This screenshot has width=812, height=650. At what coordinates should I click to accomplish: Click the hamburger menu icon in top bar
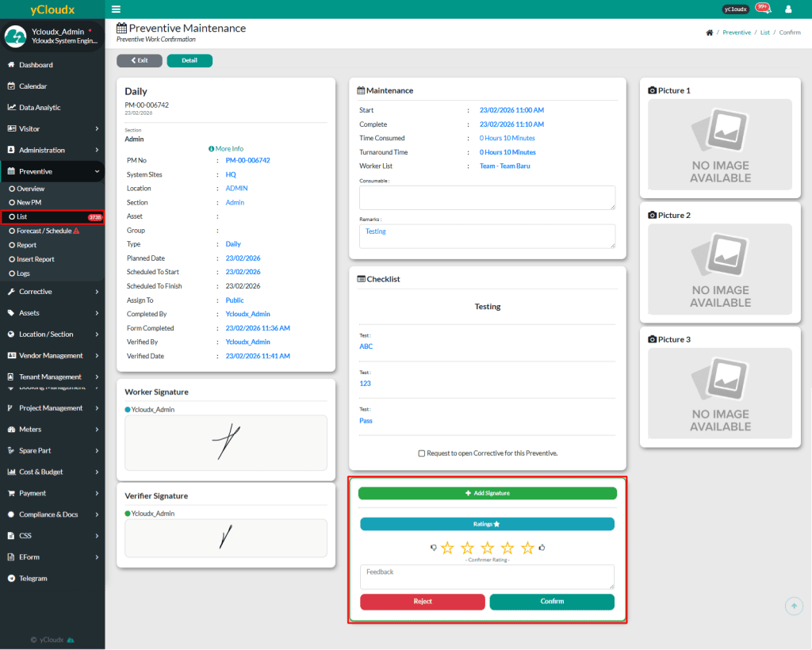[117, 10]
